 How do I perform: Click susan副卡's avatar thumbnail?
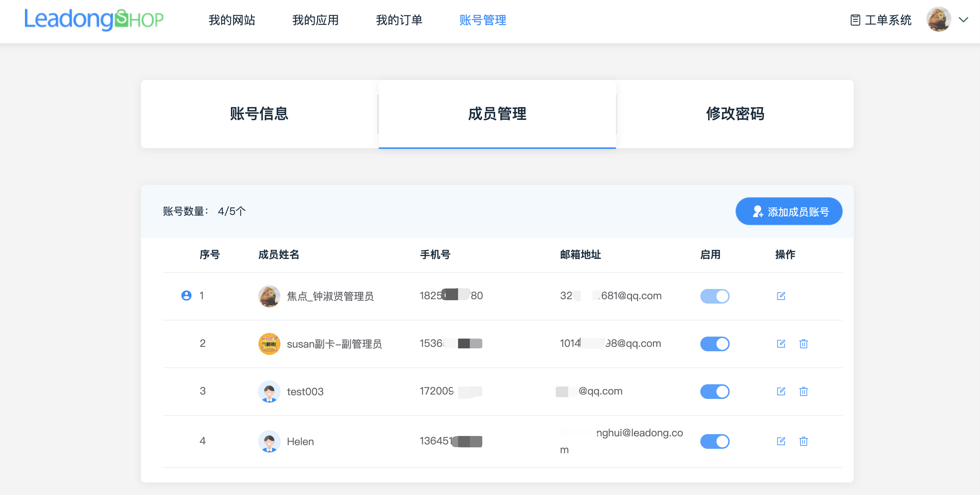[269, 343]
